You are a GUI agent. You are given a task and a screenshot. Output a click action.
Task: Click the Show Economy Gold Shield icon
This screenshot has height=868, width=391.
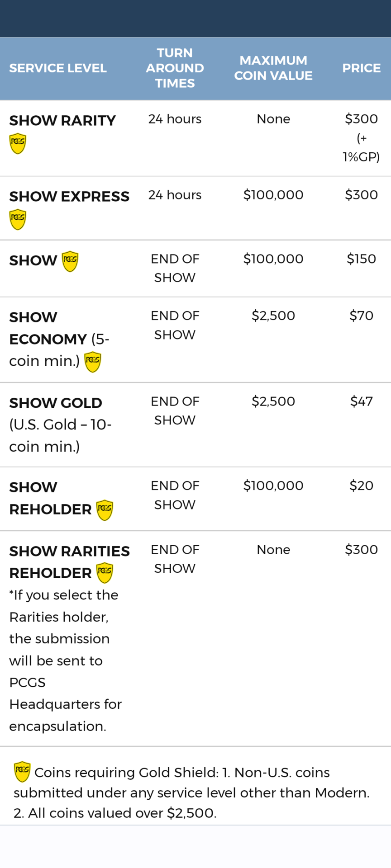pyautogui.click(x=93, y=362)
